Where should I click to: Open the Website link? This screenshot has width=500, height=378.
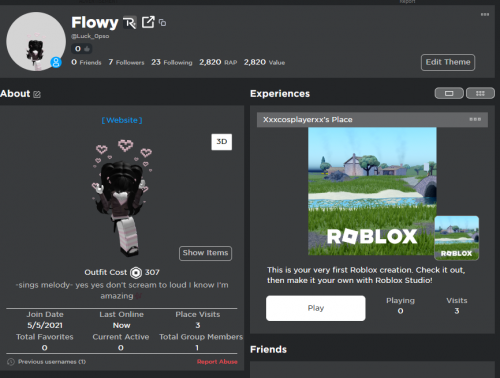tap(122, 120)
